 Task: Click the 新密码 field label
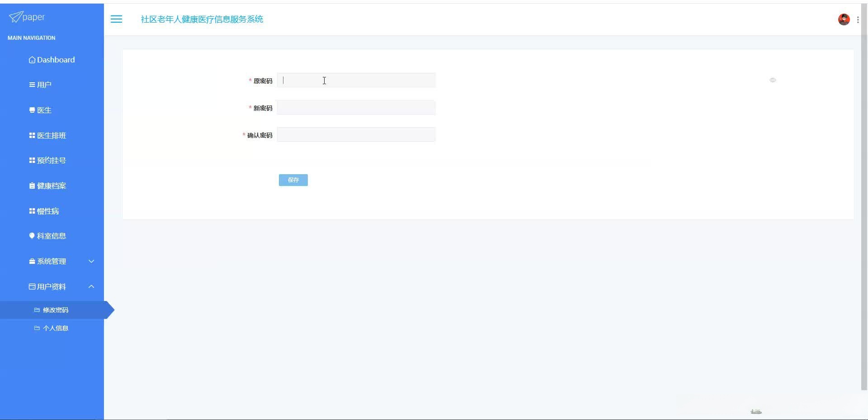[263, 108]
